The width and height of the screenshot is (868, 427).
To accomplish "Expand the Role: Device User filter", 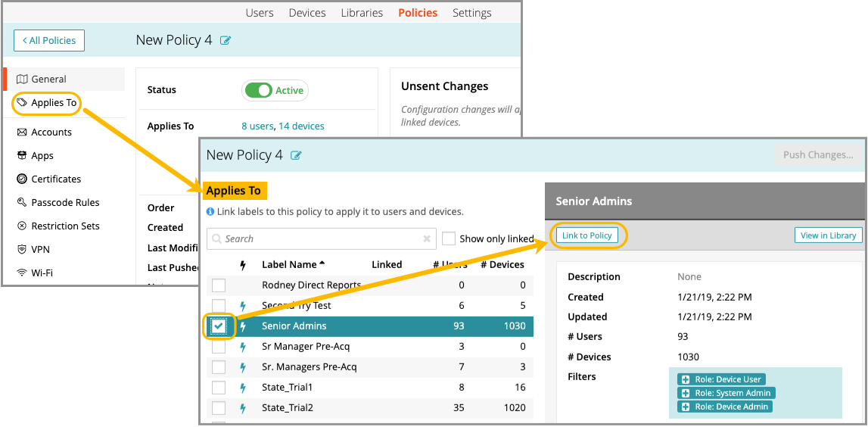I will tap(686, 379).
